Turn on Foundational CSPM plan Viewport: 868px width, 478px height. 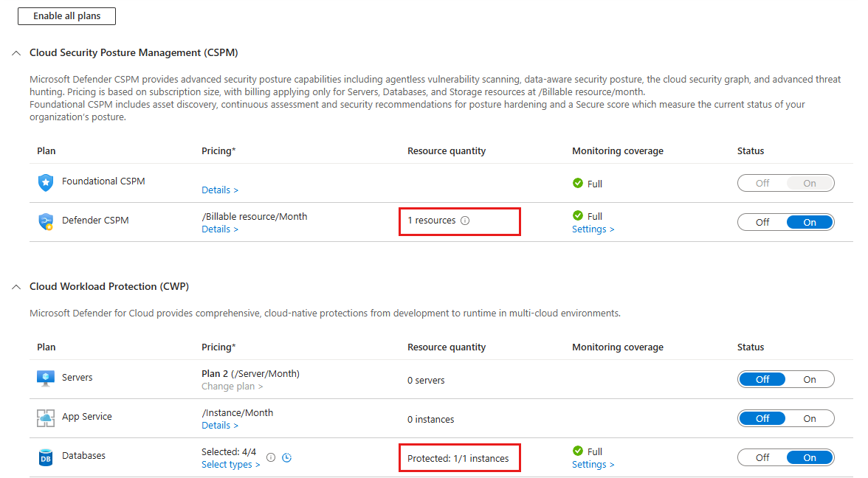point(809,183)
